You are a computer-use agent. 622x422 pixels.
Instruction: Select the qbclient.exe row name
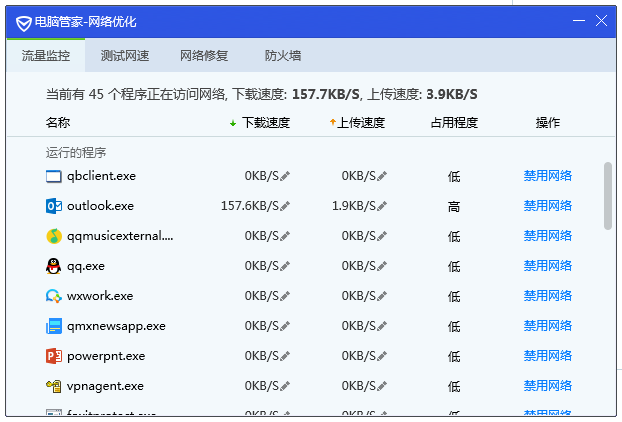coord(101,176)
